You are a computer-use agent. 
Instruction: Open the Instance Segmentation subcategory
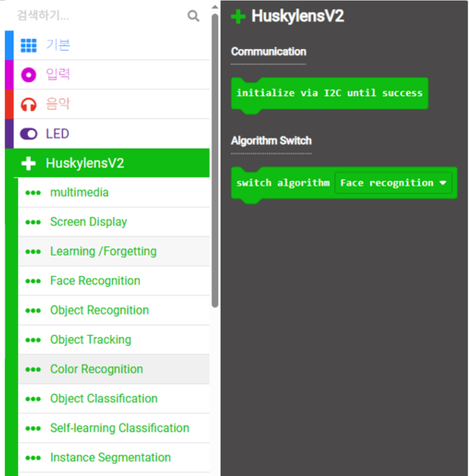(114, 458)
